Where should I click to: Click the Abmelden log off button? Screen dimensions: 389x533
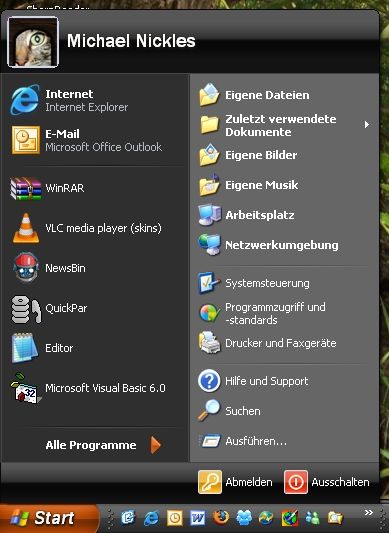coord(235,482)
